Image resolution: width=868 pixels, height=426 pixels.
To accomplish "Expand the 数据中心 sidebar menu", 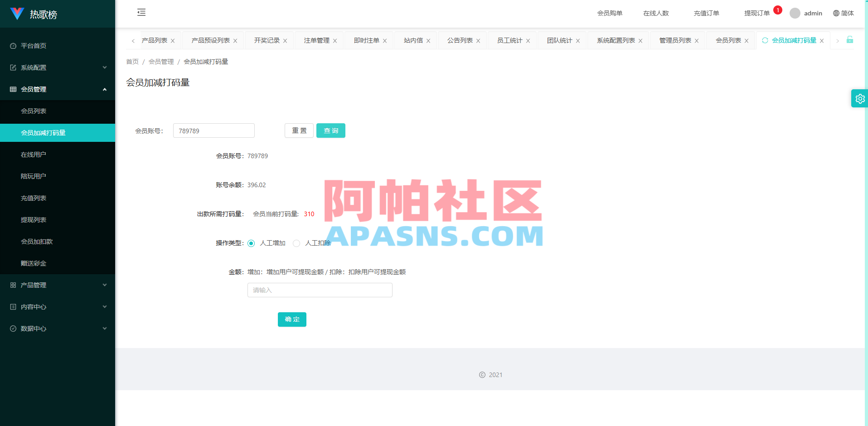I will (58, 329).
